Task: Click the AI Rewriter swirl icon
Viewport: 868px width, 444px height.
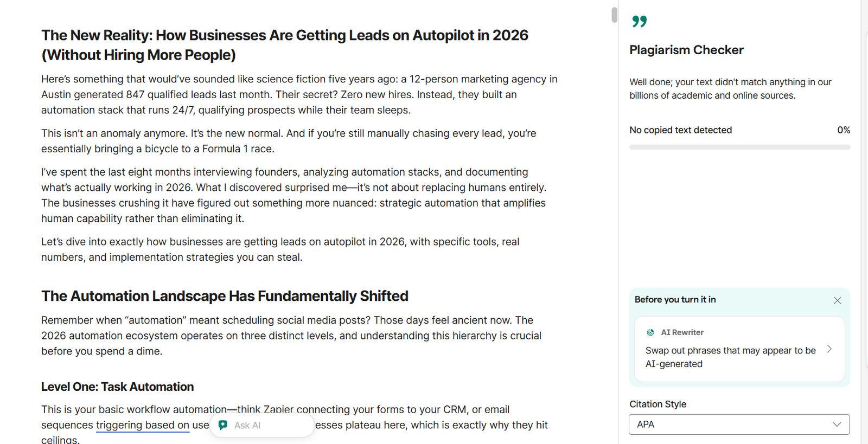Action: [650, 332]
